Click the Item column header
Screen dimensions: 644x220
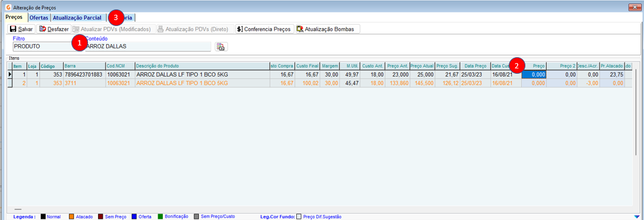(19, 66)
